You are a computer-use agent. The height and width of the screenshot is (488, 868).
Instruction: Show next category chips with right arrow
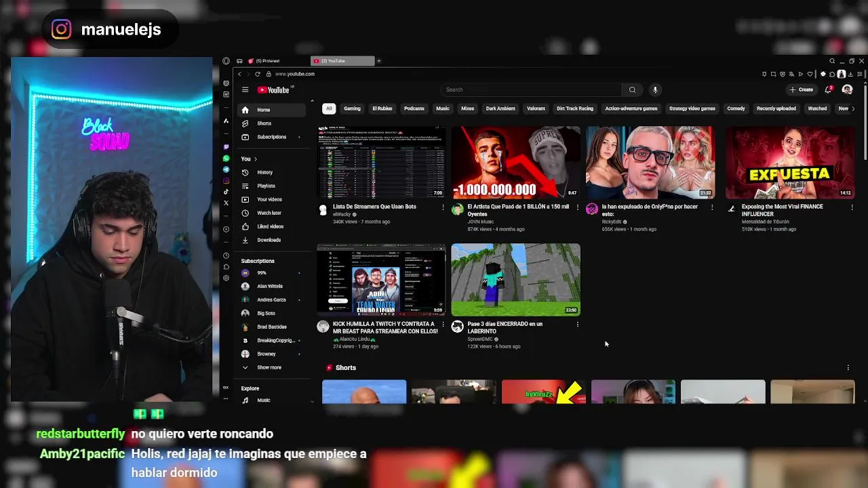(852, 108)
